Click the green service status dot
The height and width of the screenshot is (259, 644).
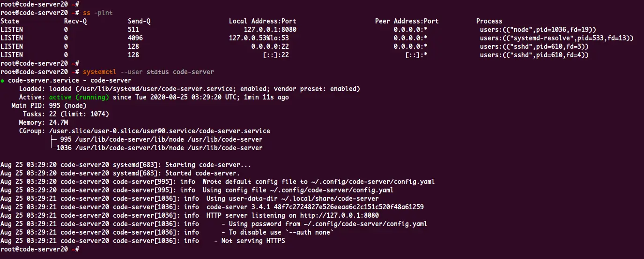[x=2, y=81]
